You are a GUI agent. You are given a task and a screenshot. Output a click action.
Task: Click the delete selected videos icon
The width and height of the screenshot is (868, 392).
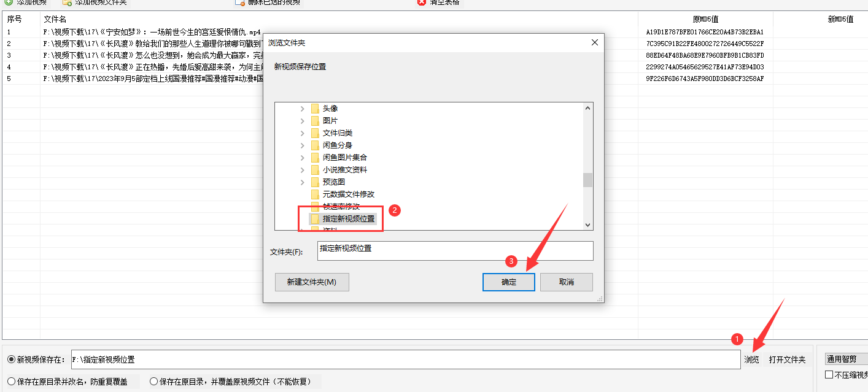[x=241, y=2]
